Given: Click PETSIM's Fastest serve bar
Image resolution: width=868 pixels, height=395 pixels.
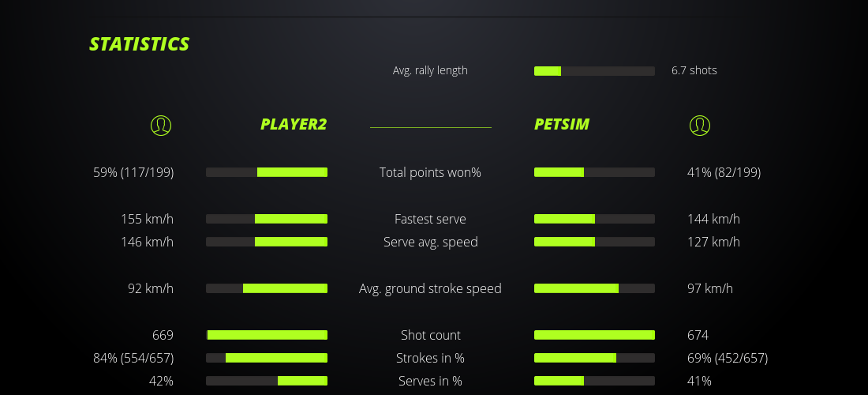Looking at the screenshot, I should 594,219.
